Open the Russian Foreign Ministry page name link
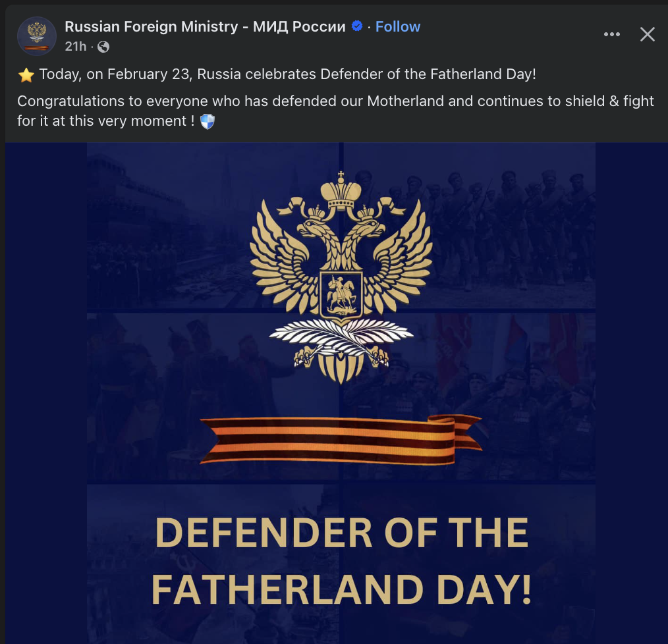Viewport: 668px width, 644px height. (x=205, y=27)
